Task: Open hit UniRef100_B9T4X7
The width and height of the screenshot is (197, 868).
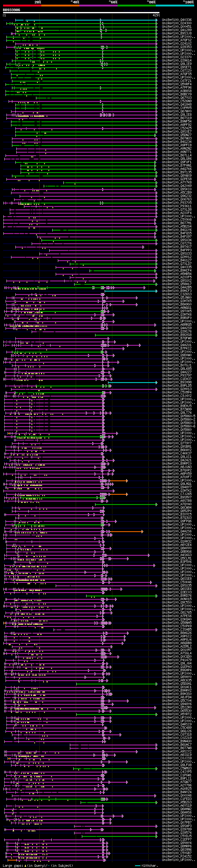Action: [176, 247]
